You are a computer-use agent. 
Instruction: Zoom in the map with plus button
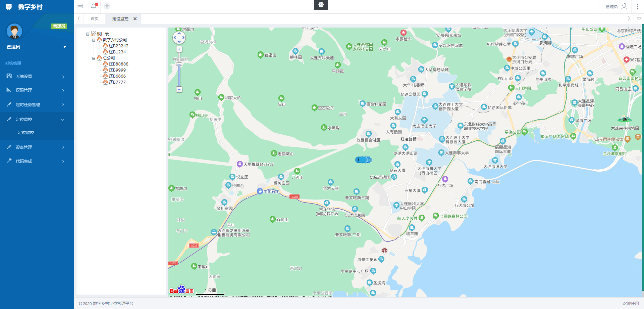tap(179, 49)
